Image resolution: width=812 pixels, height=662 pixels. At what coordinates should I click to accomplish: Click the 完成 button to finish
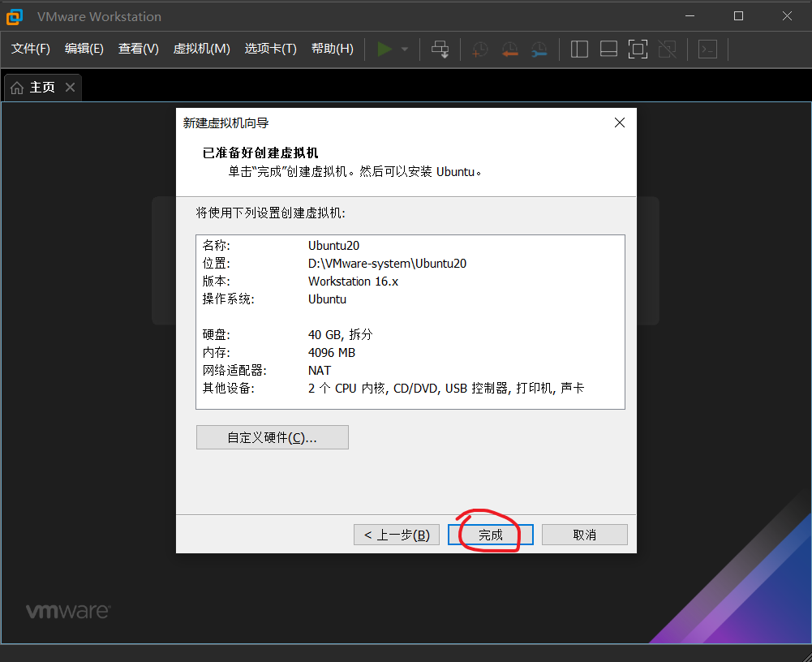(491, 535)
